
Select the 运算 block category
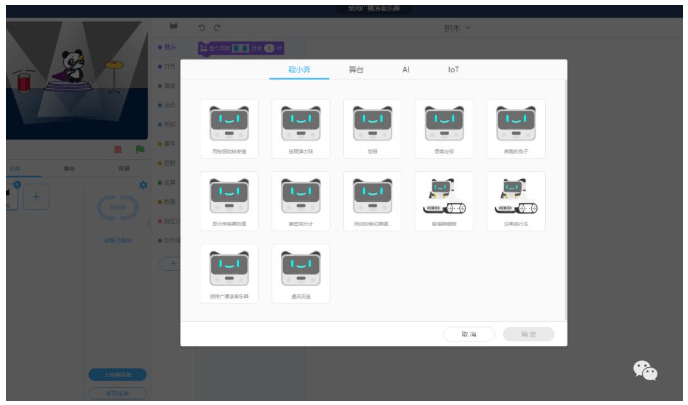[167, 182]
